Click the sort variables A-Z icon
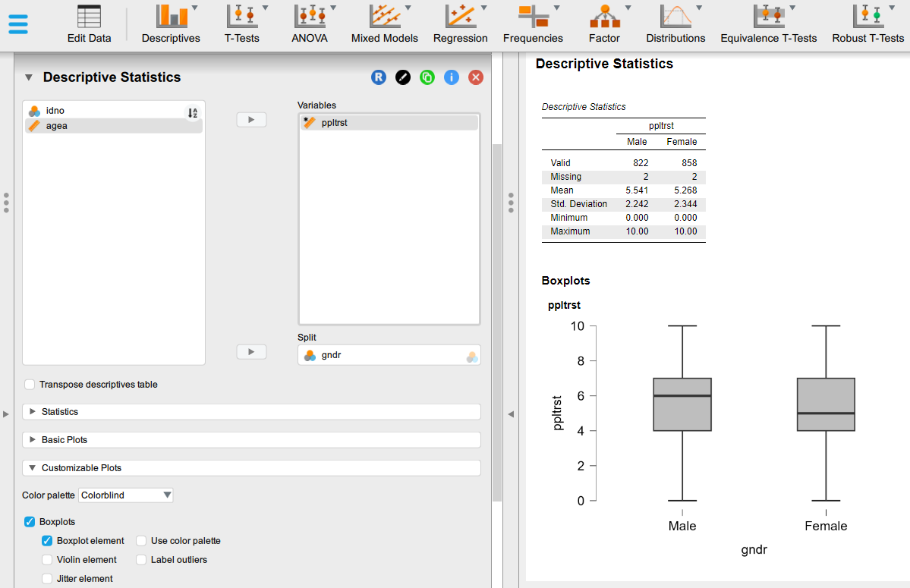The width and height of the screenshot is (910, 588). (193, 113)
